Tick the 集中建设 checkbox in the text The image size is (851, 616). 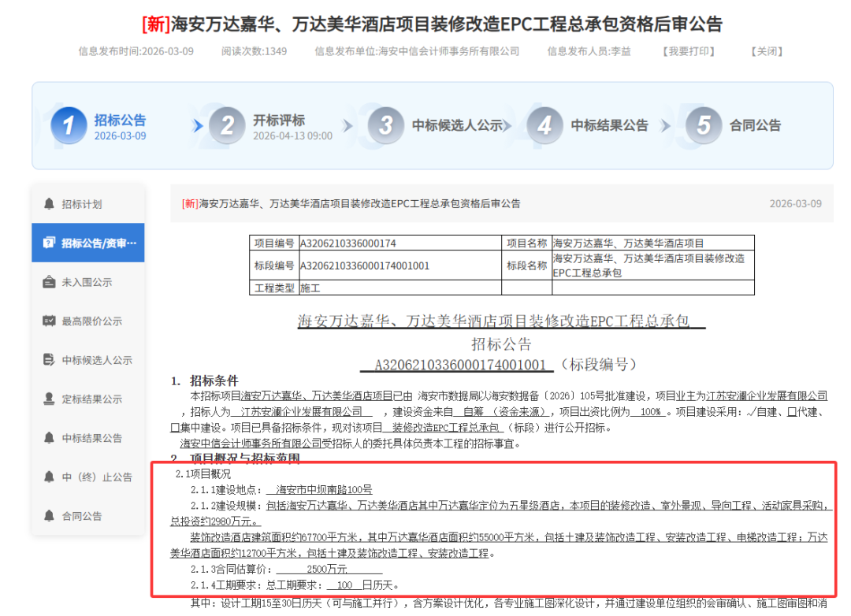pos(175,428)
